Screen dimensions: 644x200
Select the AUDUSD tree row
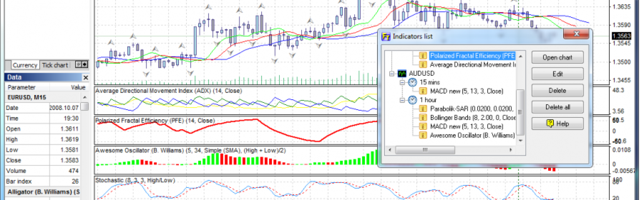[x=421, y=73]
